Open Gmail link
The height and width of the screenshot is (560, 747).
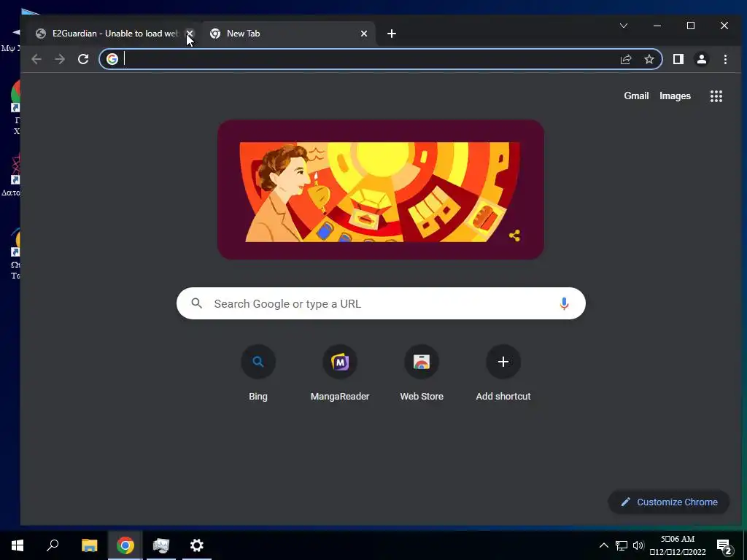636,96
